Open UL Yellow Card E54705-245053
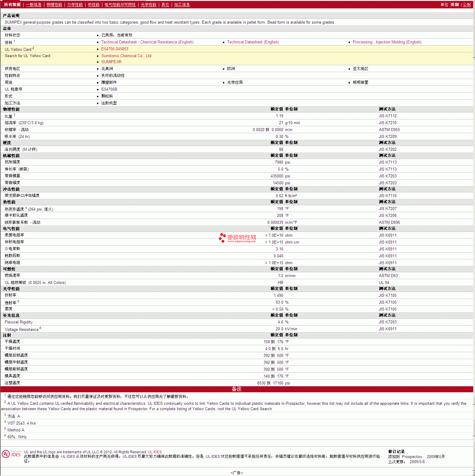Image resolution: width=475 pixels, height=476 pixels. point(115,49)
